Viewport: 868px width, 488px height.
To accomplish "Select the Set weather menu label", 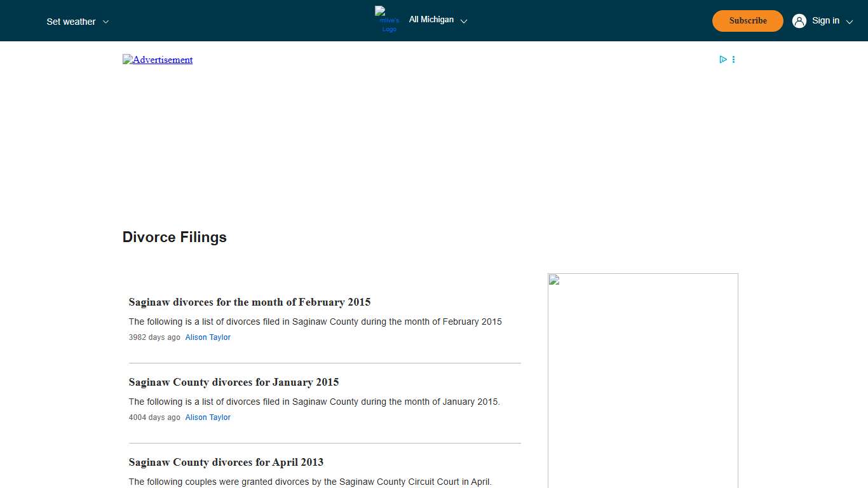I will (71, 22).
